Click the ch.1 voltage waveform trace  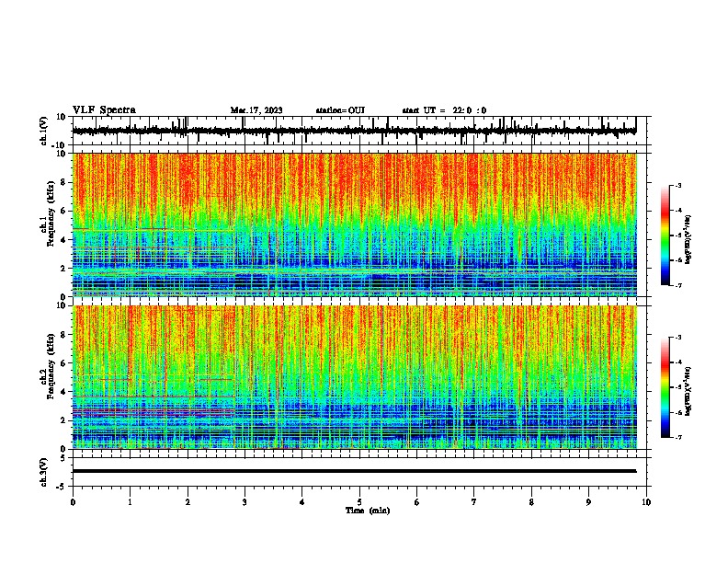[354, 131]
